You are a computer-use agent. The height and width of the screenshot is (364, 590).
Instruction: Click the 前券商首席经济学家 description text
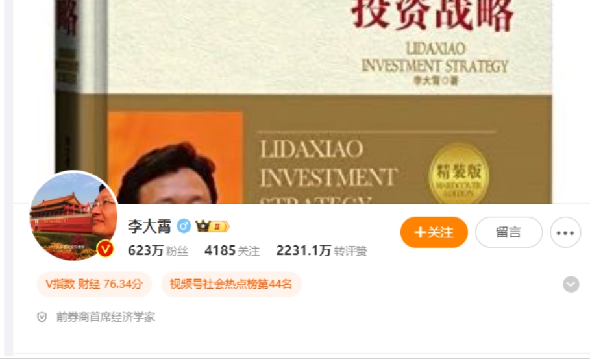point(105,317)
